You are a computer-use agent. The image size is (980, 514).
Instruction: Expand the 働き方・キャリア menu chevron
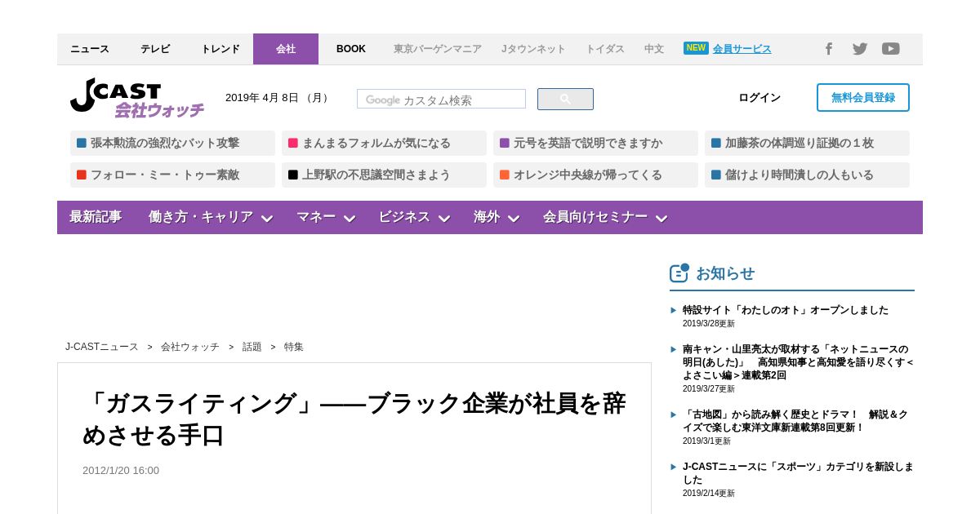click(267, 219)
